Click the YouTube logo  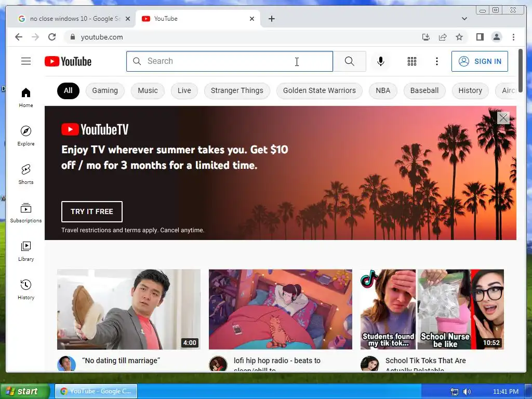68,61
